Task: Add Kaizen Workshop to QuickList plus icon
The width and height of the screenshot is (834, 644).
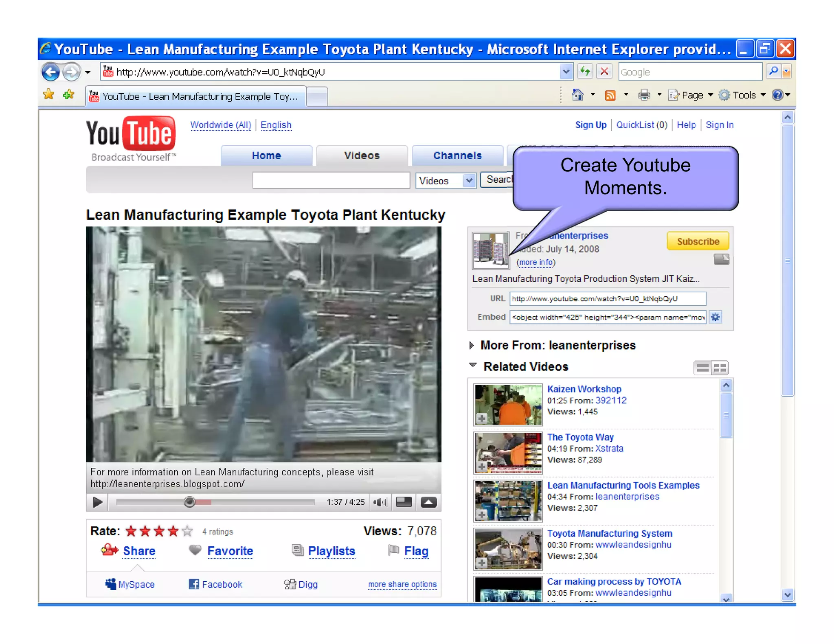Action: coord(482,418)
